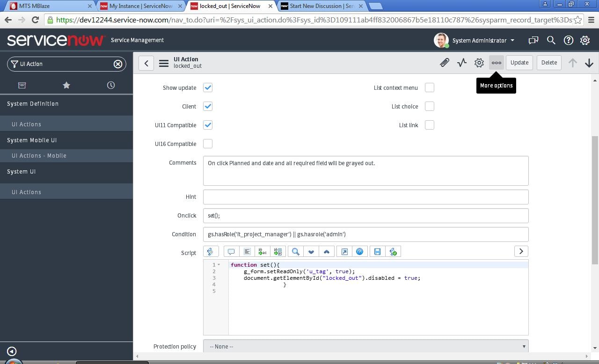Show all applications tab in navigator
599x364 pixels.
[x=22, y=85]
